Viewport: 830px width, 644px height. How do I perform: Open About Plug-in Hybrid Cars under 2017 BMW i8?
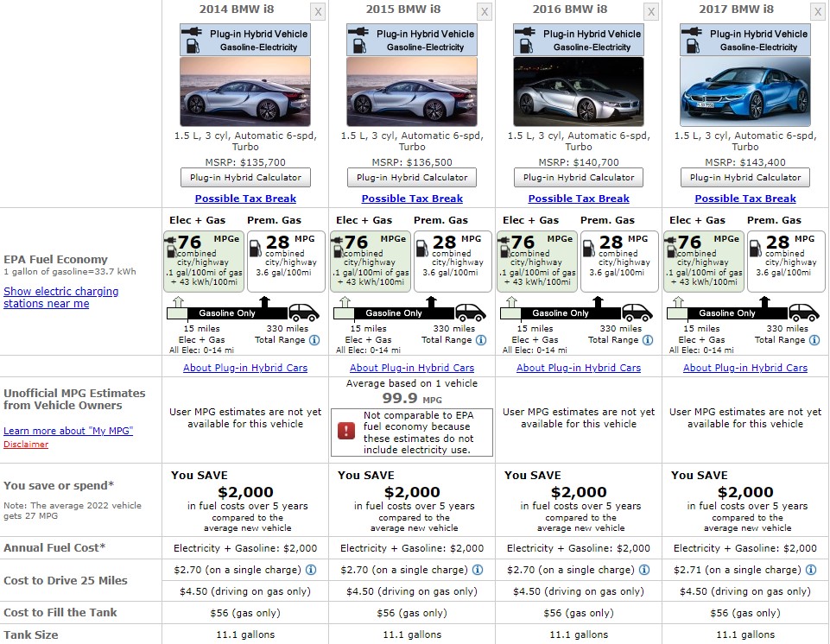coord(745,368)
